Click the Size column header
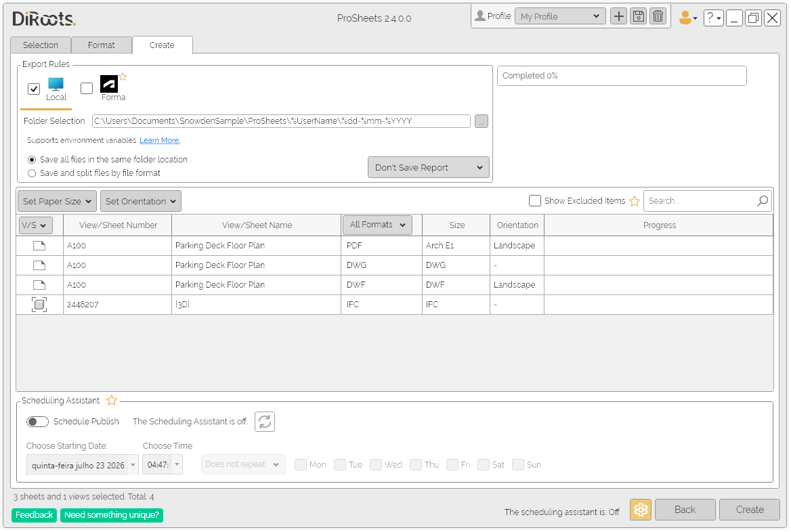 pos(456,225)
